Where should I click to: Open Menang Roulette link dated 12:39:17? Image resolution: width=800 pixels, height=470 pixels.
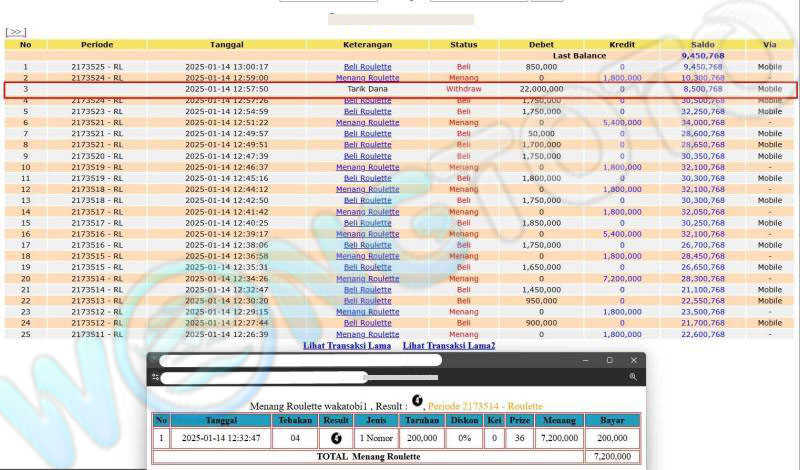[x=367, y=234]
